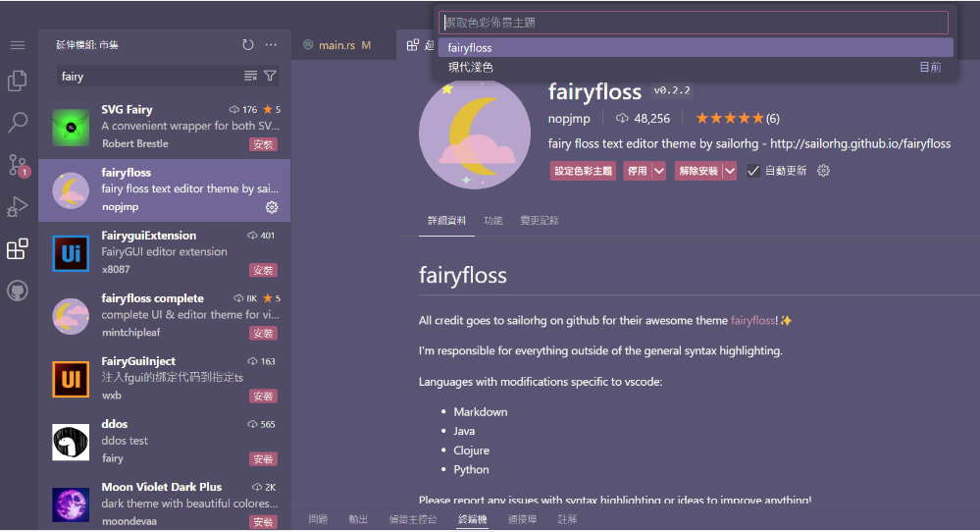Click version label v0.2.2
980x532 pixels.
click(672, 90)
